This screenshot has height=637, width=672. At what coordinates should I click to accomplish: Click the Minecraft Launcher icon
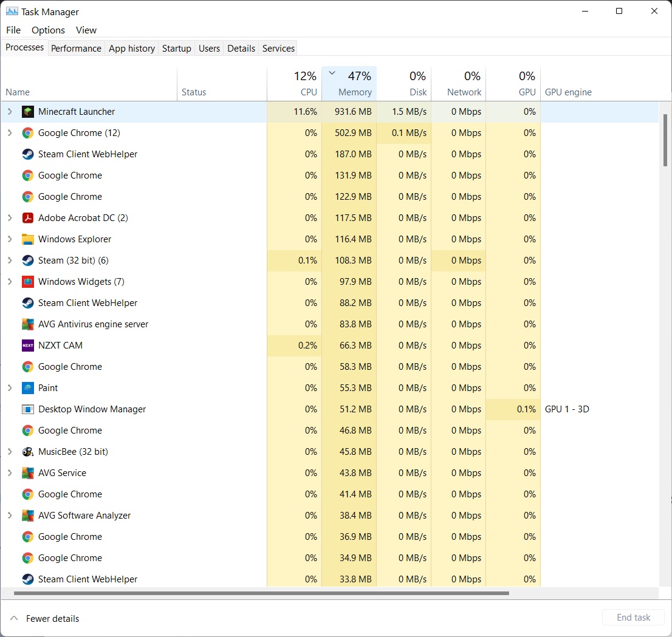(27, 112)
